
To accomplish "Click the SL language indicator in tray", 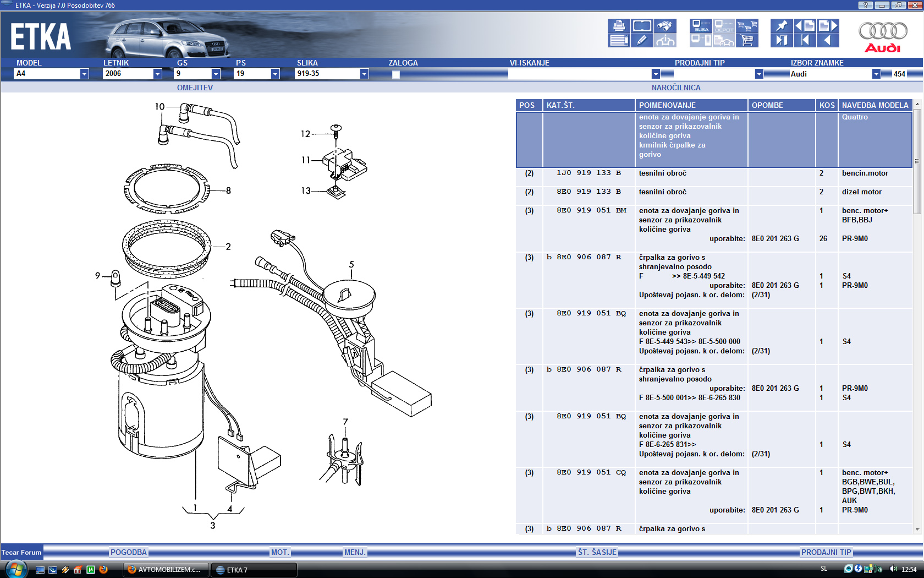I will 824,569.
